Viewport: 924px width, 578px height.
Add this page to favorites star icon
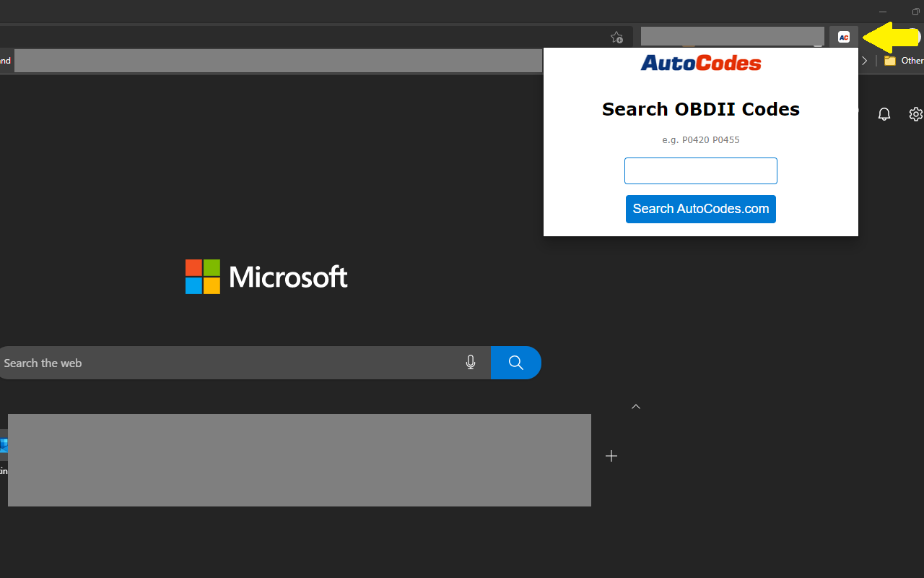click(616, 37)
